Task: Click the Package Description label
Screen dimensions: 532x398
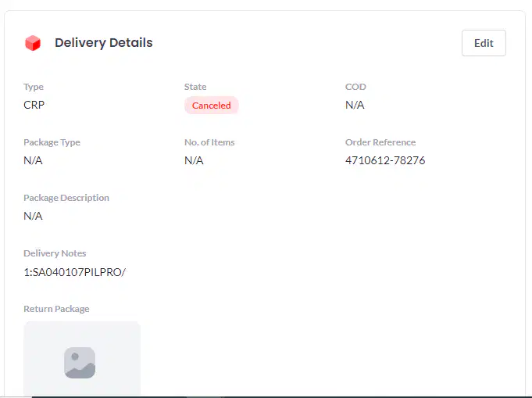Action: [66, 198]
